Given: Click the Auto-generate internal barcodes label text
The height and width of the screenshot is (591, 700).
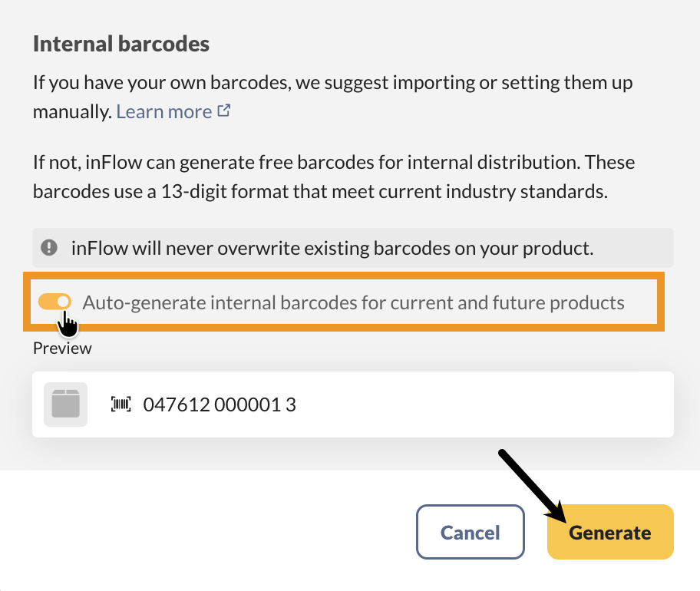Looking at the screenshot, I should click(x=353, y=302).
